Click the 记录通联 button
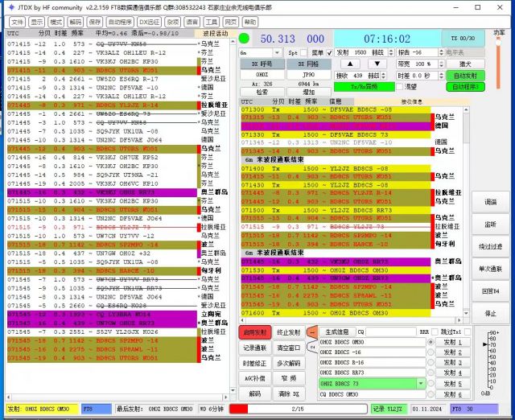515x420 pixels. [255, 348]
